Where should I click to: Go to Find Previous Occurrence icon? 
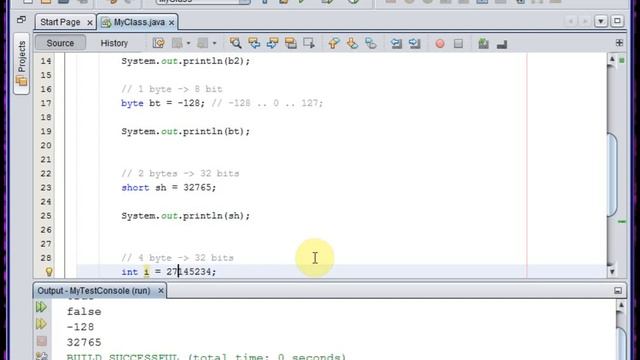(x=254, y=43)
